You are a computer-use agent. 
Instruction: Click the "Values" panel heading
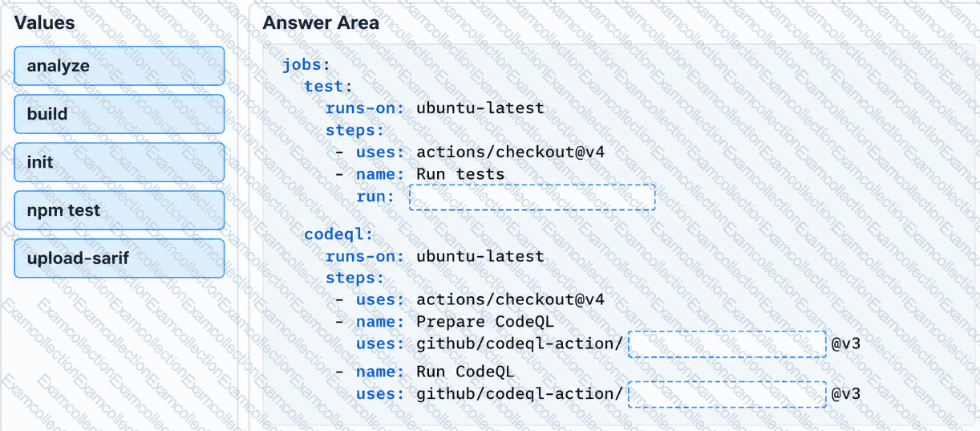tap(44, 22)
